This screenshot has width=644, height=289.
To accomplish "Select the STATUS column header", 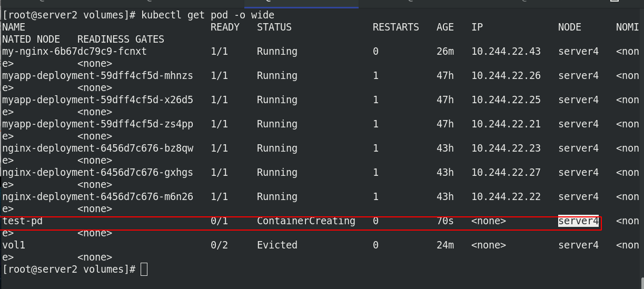I will 274,27.
